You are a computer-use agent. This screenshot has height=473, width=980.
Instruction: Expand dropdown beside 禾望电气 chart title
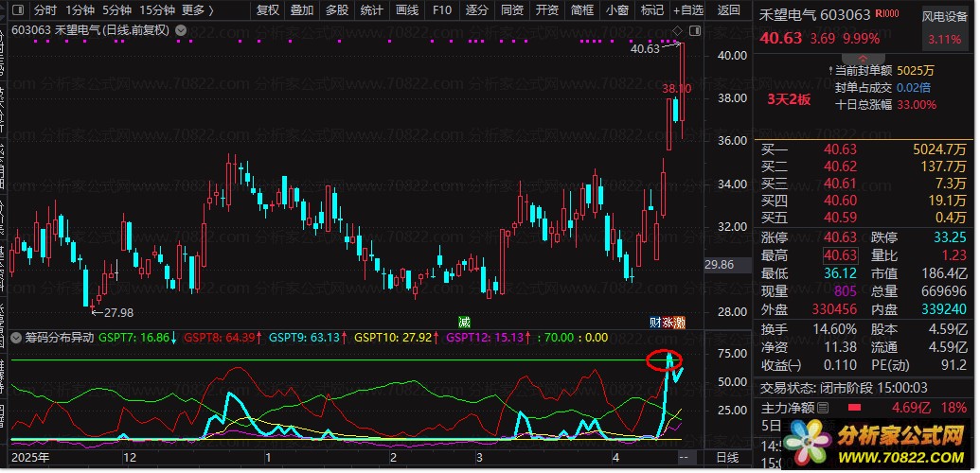pos(181,30)
